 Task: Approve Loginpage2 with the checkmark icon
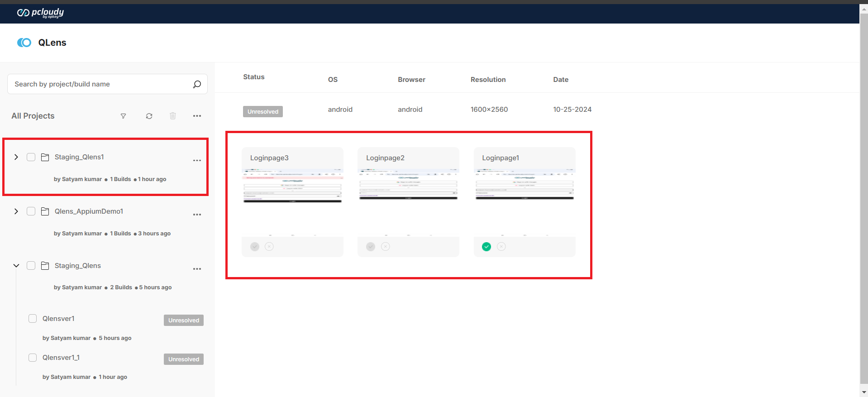[371, 247]
